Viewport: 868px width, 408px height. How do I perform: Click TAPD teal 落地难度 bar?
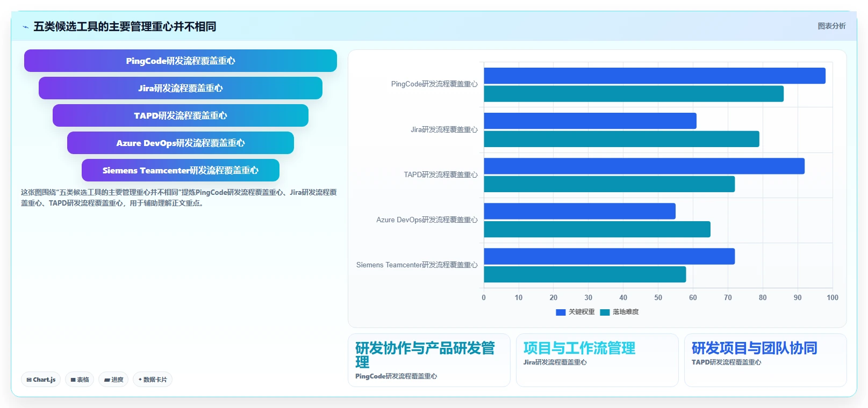(x=609, y=184)
